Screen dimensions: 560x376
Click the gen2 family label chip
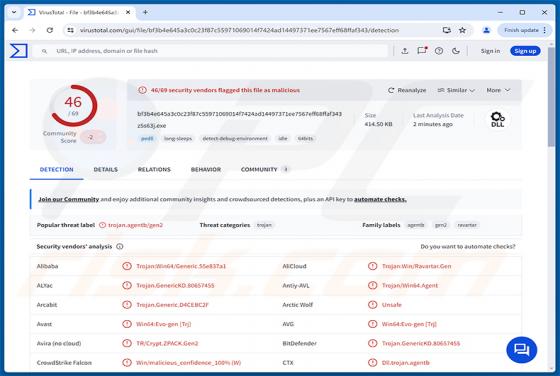pos(441,225)
